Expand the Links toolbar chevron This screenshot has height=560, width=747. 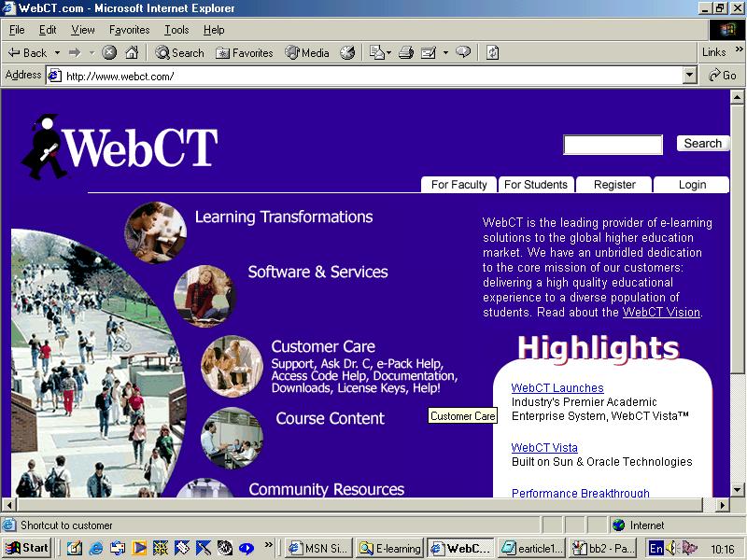[x=739, y=49]
